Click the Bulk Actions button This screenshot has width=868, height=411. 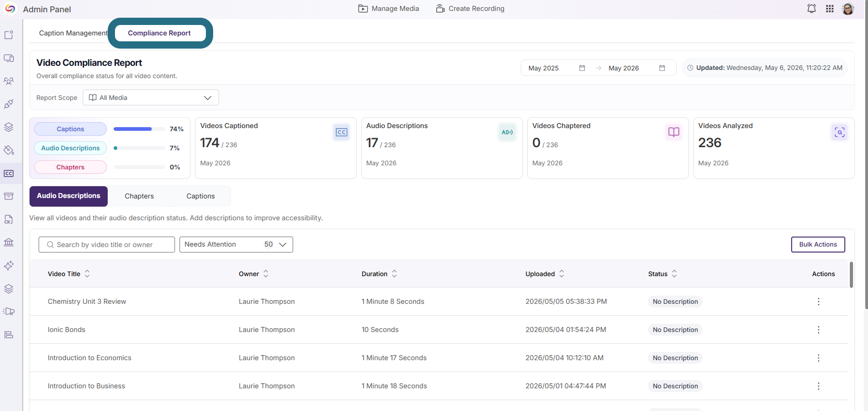click(x=818, y=244)
